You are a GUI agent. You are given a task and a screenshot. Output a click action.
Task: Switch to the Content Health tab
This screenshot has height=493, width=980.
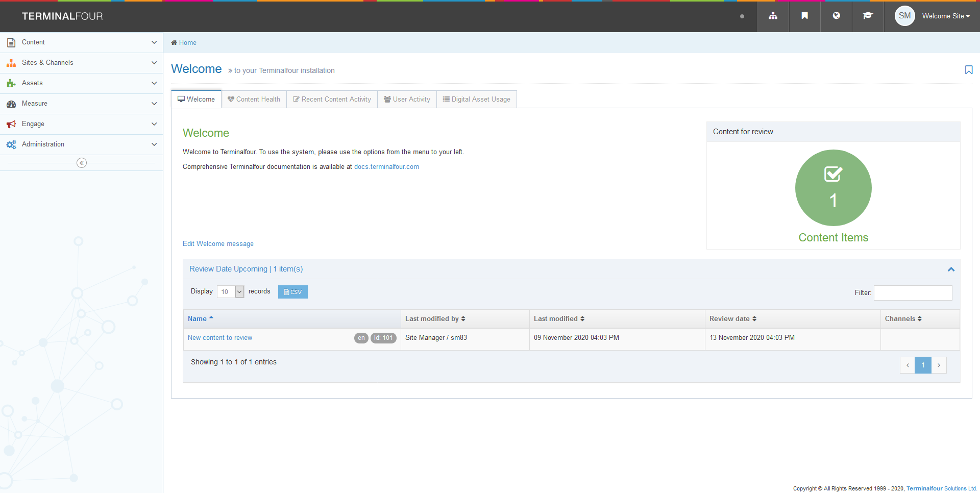click(x=254, y=99)
